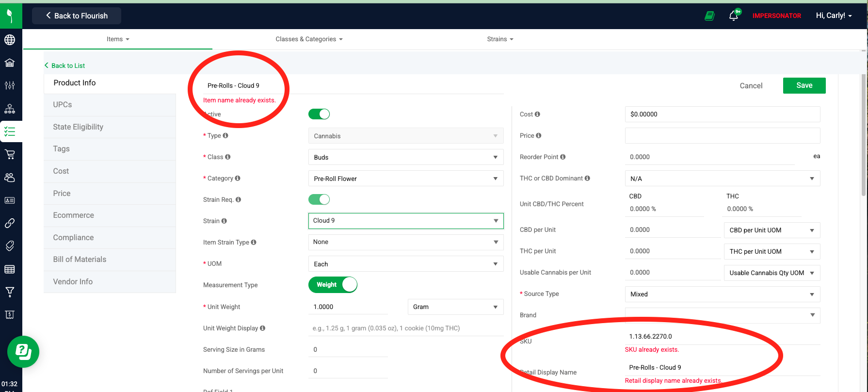Switch to the Tags tab
Screen dimensions: 868x392
coord(110,149)
